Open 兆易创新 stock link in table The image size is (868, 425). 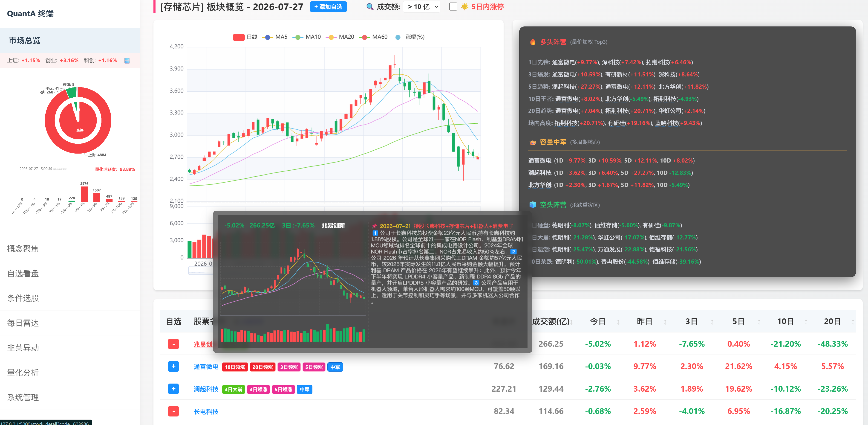click(203, 344)
